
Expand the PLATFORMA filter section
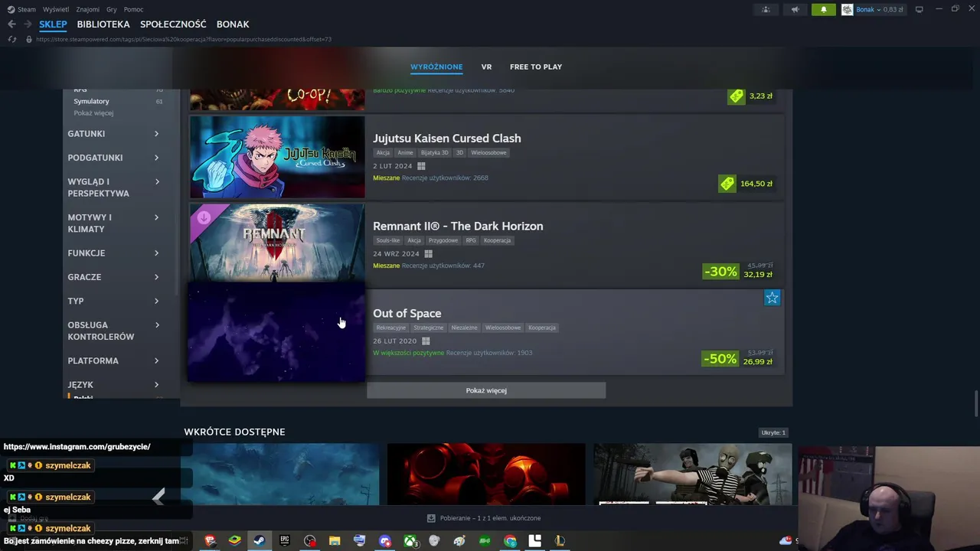point(113,360)
